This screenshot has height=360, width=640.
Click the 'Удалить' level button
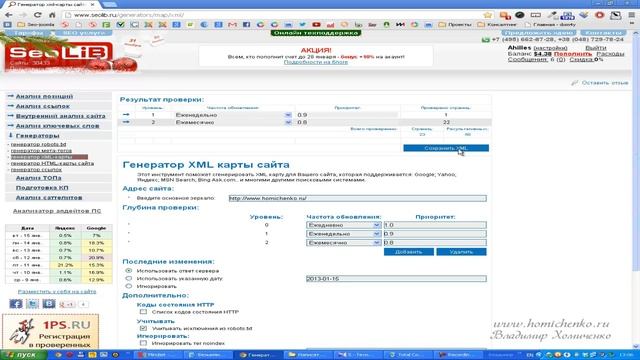click(x=461, y=252)
